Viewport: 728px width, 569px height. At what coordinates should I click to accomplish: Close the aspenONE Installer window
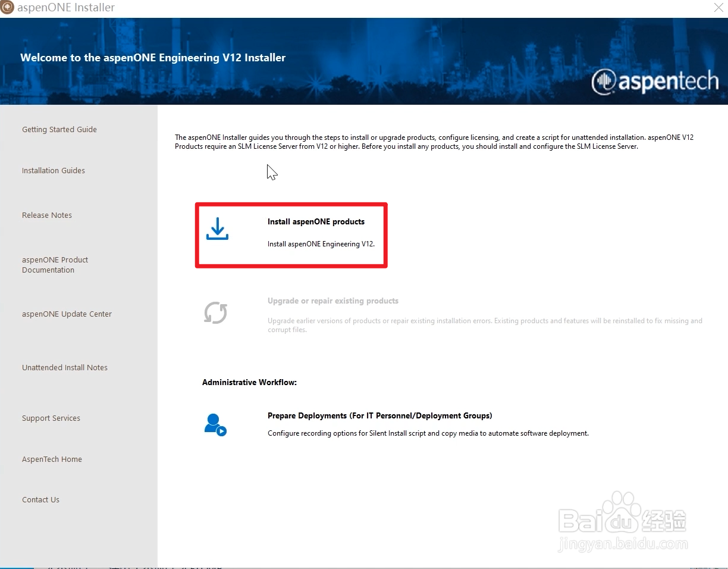718,8
